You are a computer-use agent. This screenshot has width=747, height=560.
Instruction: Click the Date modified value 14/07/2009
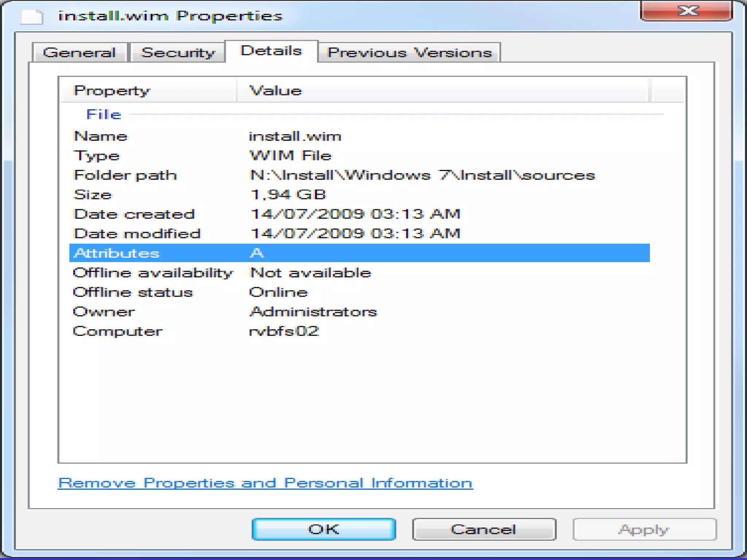pos(356,233)
